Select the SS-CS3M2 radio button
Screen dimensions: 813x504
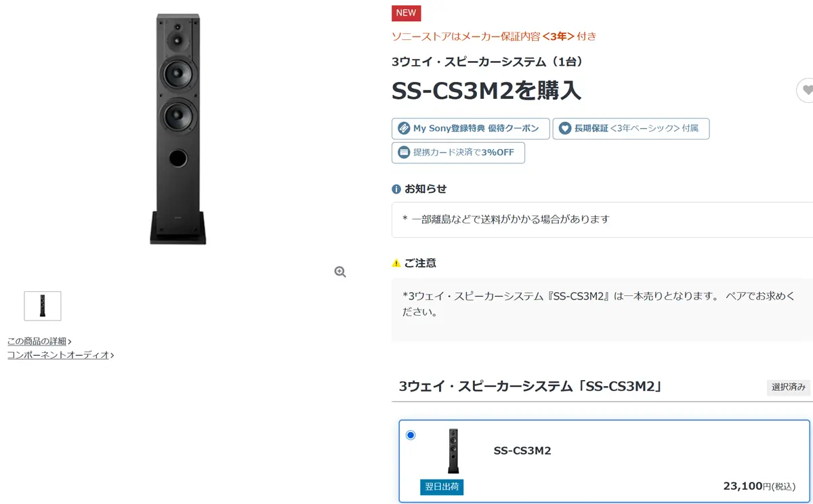[x=411, y=435]
